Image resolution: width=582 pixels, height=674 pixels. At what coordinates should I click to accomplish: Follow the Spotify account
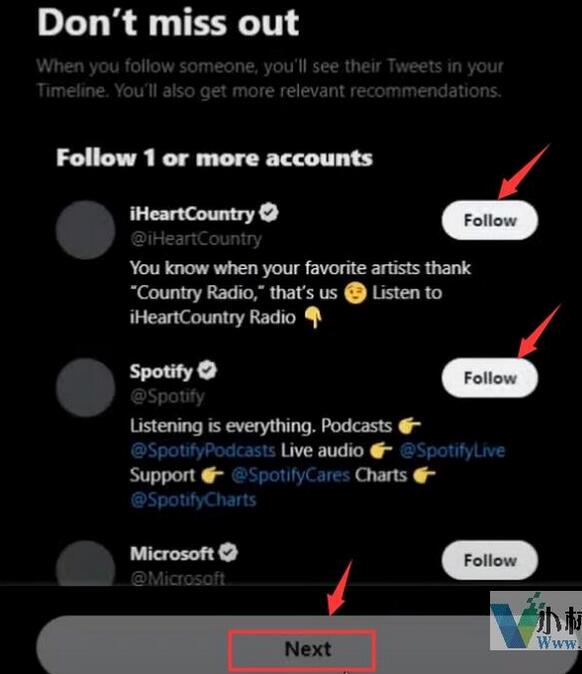pos(490,378)
